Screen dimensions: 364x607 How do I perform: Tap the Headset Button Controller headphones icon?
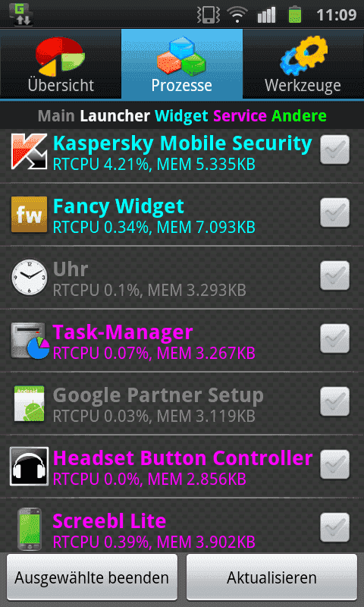(30, 467)
